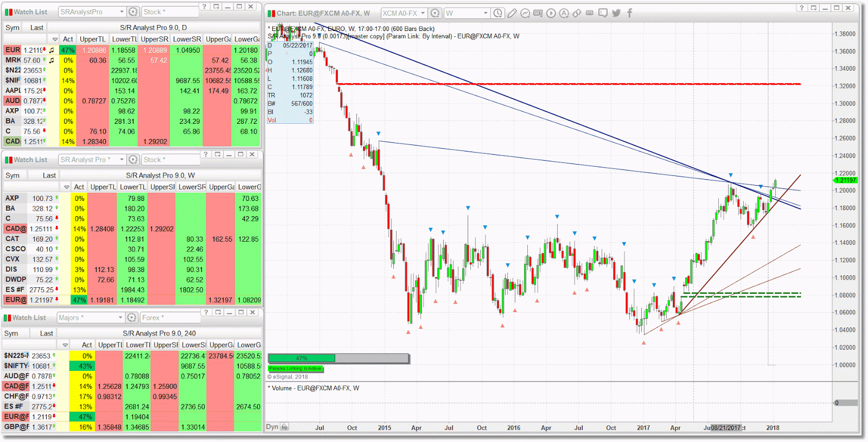Click the GET studies icon in chart toolbar
Screen dimensions: 868x442
538,12
